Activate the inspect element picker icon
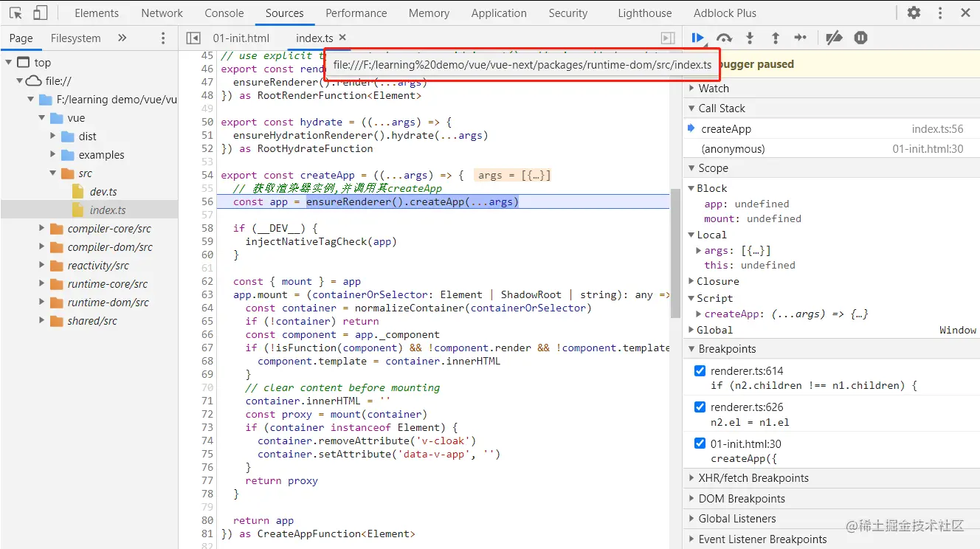Screen dimensions: 980x549 click(15, 13)
